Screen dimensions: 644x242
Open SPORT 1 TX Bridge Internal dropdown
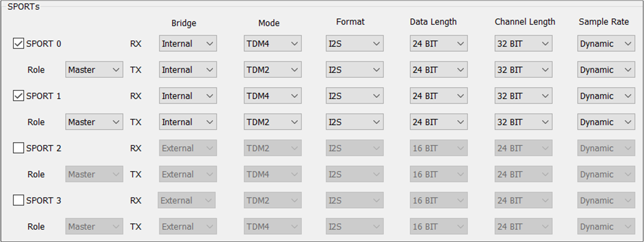(188, 122)
